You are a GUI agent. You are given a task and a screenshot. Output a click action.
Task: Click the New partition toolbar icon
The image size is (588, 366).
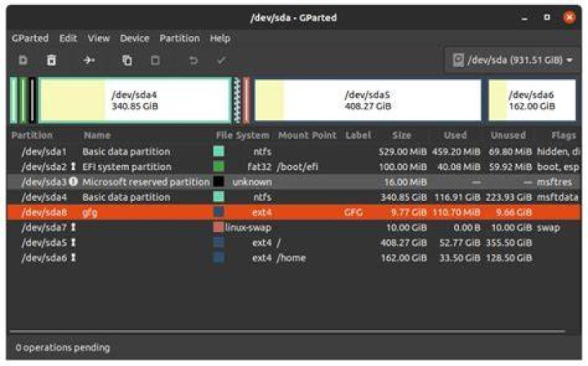click(x=23, y=60)
